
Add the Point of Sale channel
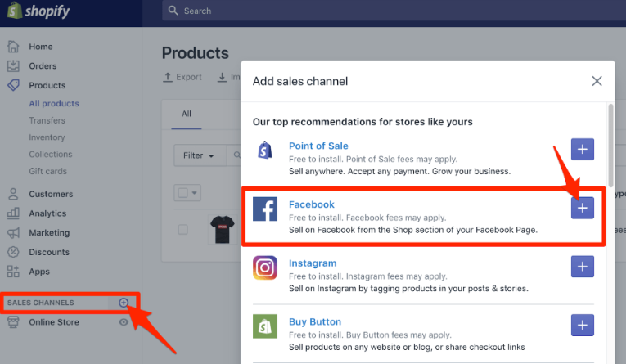[582, 149]
